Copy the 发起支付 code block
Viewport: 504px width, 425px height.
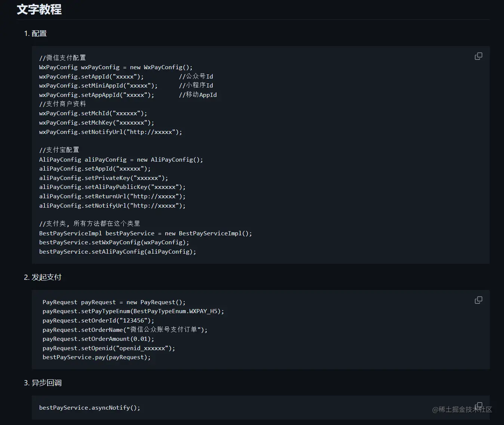click(478, 300)
